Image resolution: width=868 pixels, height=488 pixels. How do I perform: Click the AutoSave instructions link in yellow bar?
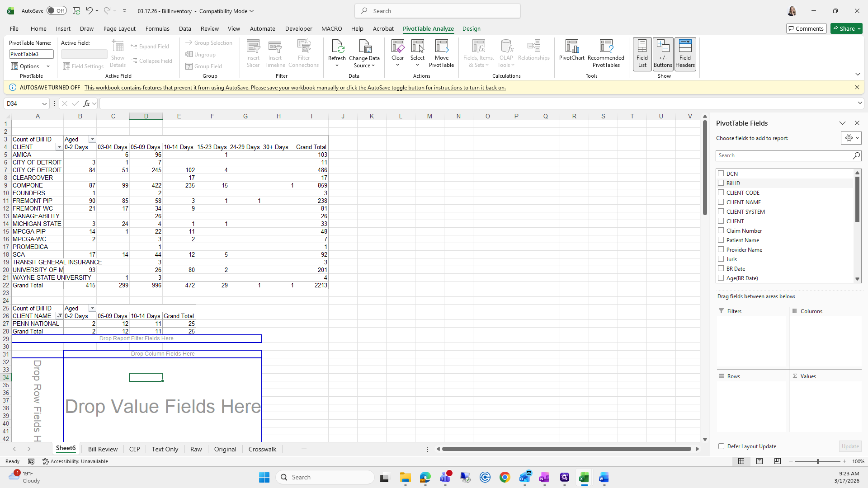[x=295, y=88]
